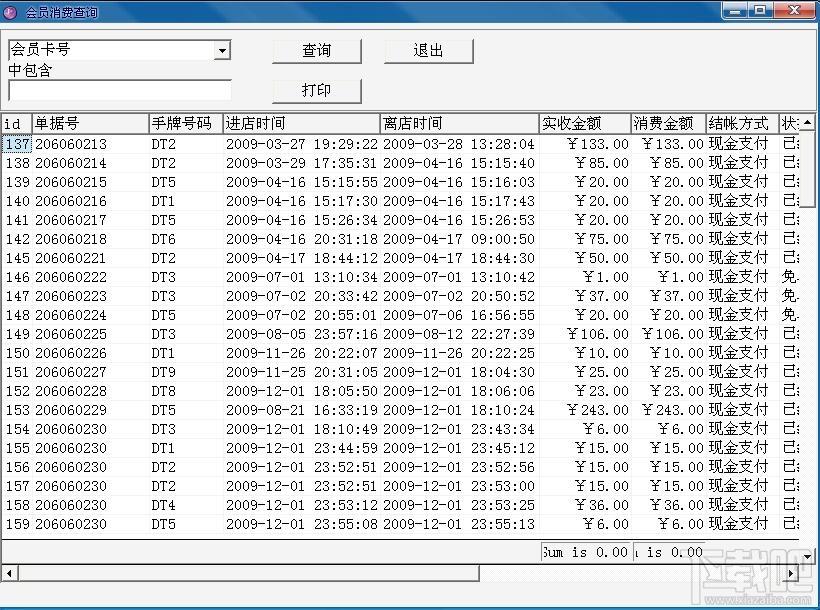Screen dimensions: 820x610
Task: Click the 实收金额 column header
Action: click(x=585, y=123)
